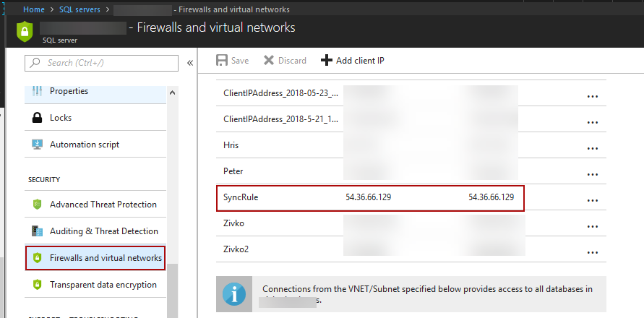
Task: Click the Locks padlock icon
Action: coord(37,118)
